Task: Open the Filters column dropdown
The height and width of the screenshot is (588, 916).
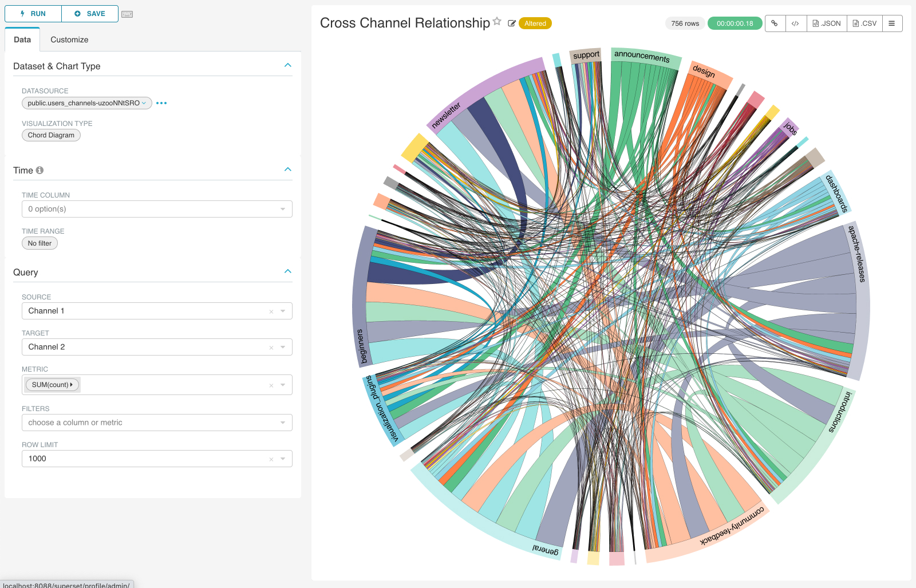Action: 156,423
